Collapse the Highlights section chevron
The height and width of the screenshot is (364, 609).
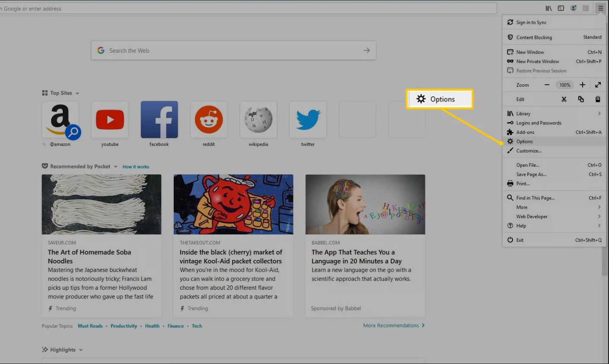pos(81,350)
